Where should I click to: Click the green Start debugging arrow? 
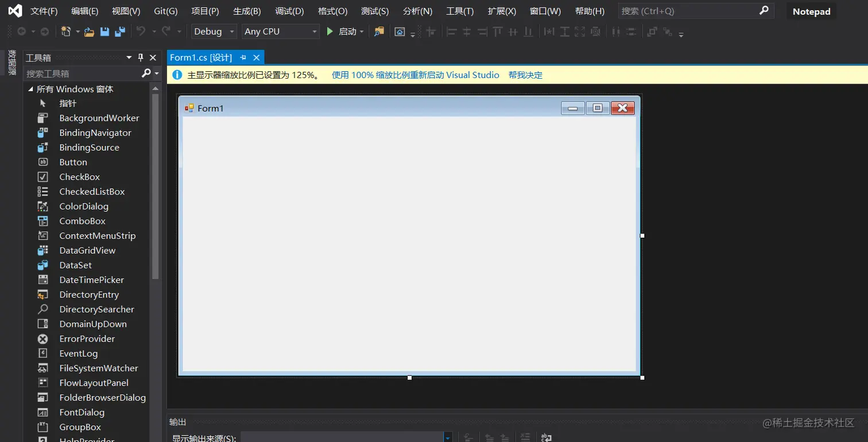click(330, 32)
